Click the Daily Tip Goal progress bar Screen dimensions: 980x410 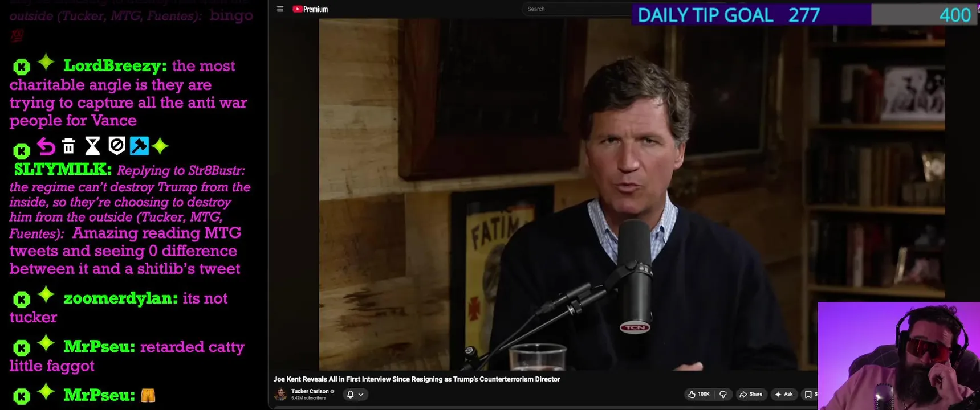(x=804, y=15)
